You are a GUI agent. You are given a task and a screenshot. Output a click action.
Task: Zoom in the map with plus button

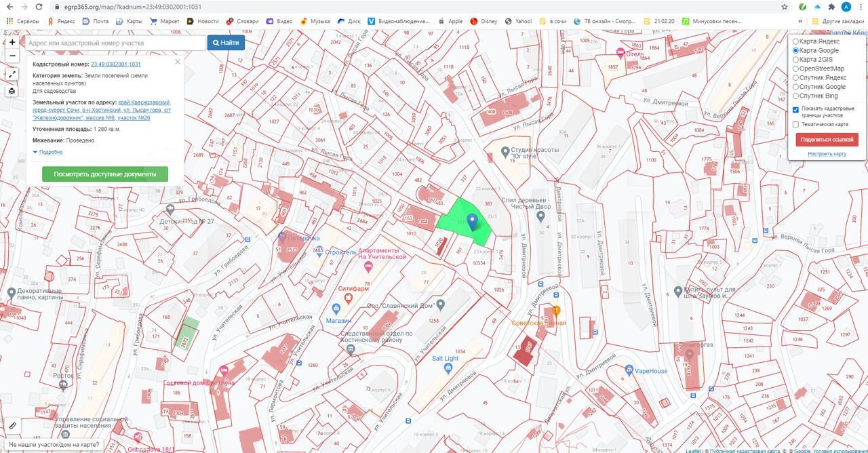12,42
